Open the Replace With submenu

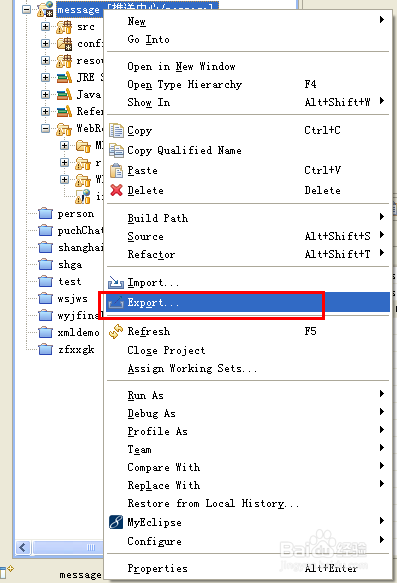(248, 485)
